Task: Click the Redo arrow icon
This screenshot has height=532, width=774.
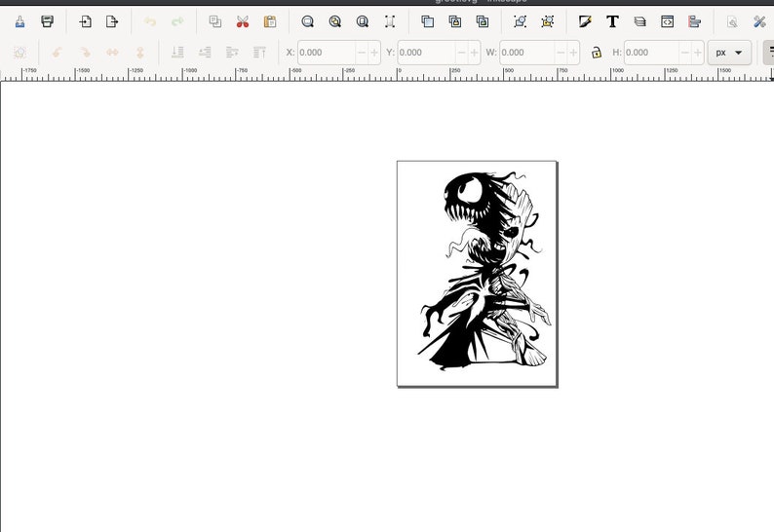Action: coord(177,21)
